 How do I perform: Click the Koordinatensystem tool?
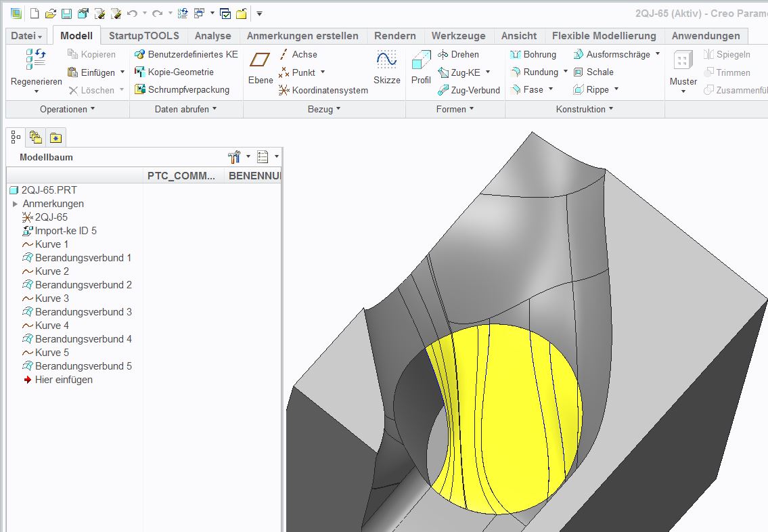coord(323,90)
